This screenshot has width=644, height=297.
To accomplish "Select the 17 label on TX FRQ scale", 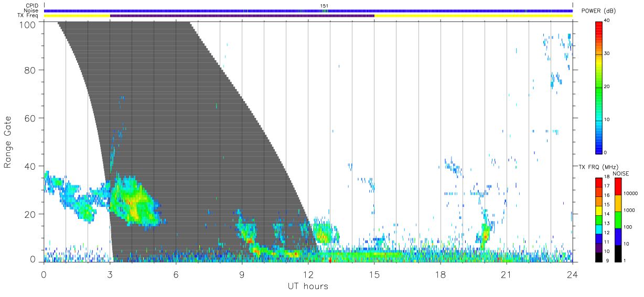I will pos(606,186).
